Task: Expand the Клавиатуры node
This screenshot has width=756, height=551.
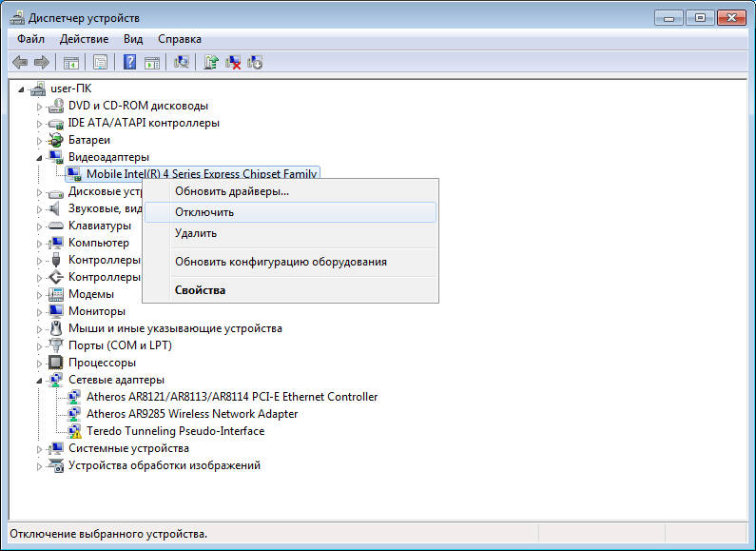Action: (40, 226)
